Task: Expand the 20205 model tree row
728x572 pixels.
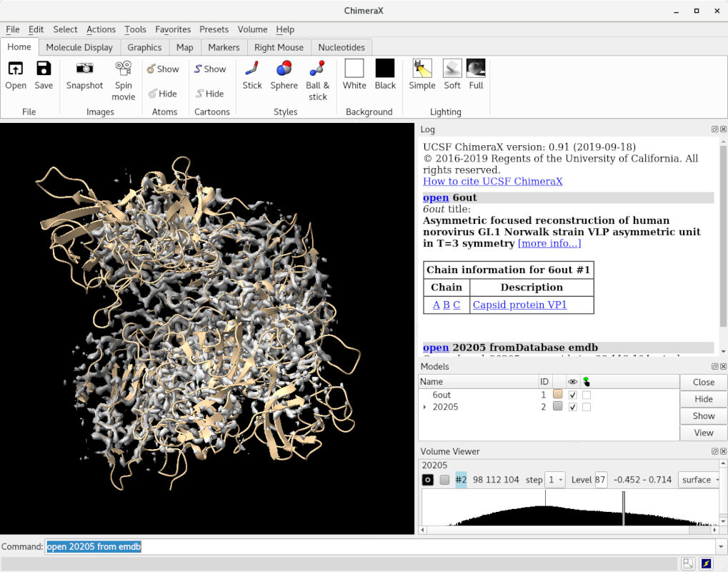Action: pos(425,407)
